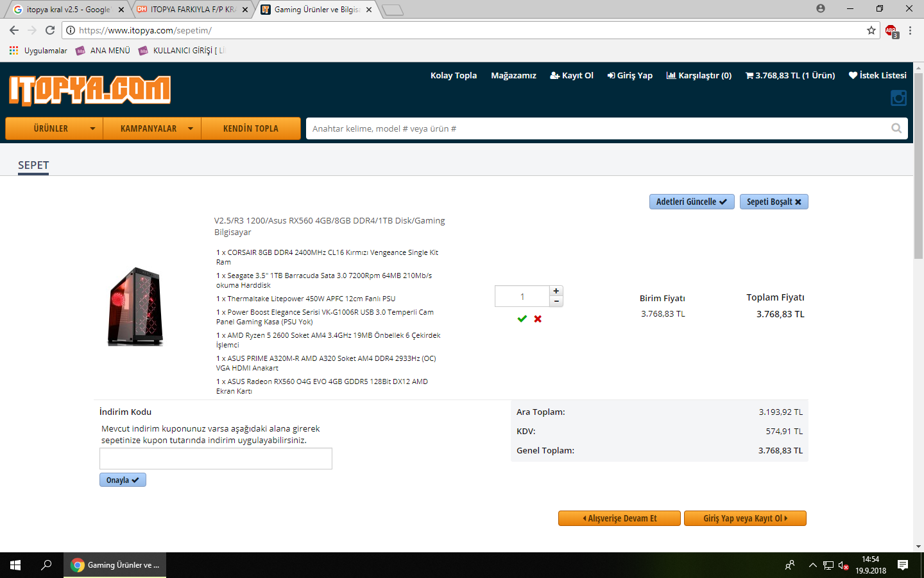
Task: Open Chrome three-dot menu
Action: coord(910,30)
